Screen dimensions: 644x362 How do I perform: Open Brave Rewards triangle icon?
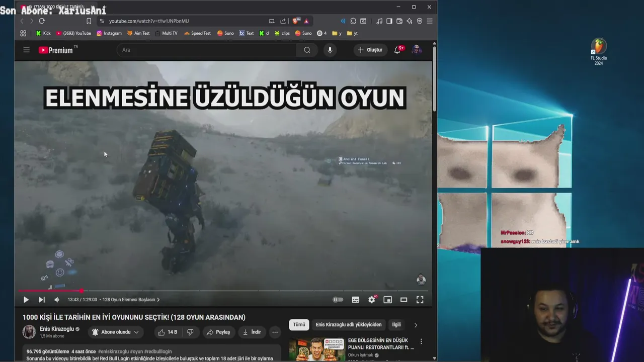click(x=306, y=21)
